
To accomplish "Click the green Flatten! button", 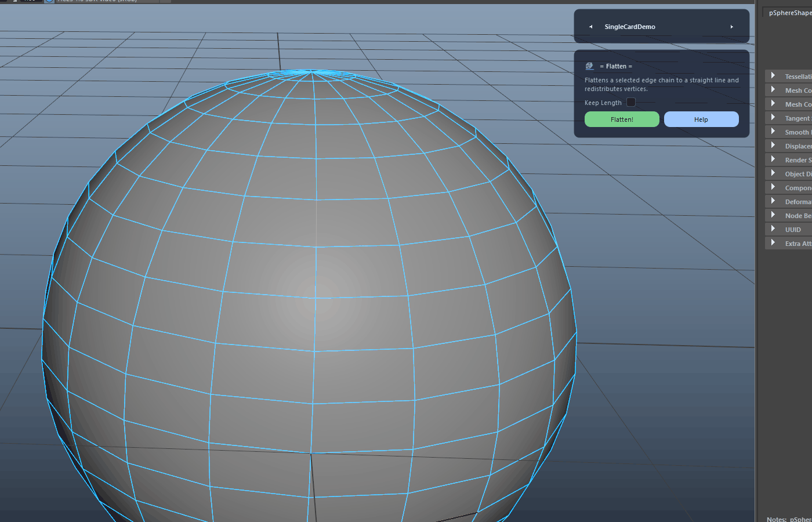I will coord(622,119).
